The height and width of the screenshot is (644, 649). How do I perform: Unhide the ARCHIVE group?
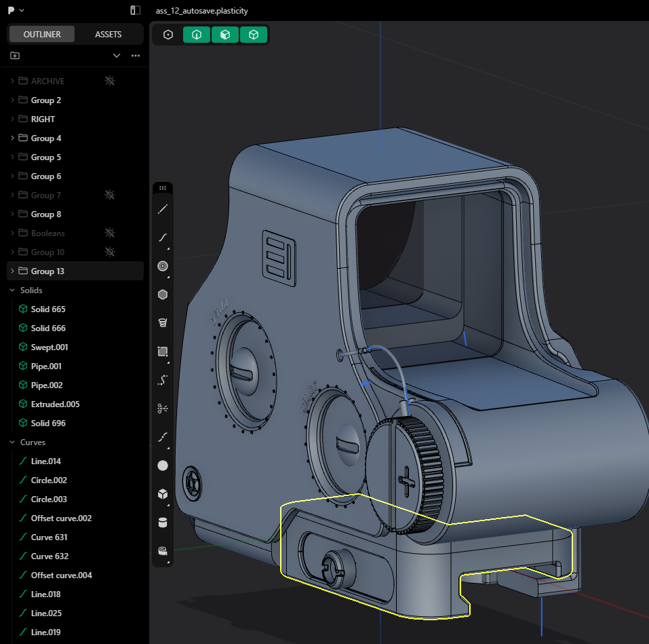tap(110, 81)
